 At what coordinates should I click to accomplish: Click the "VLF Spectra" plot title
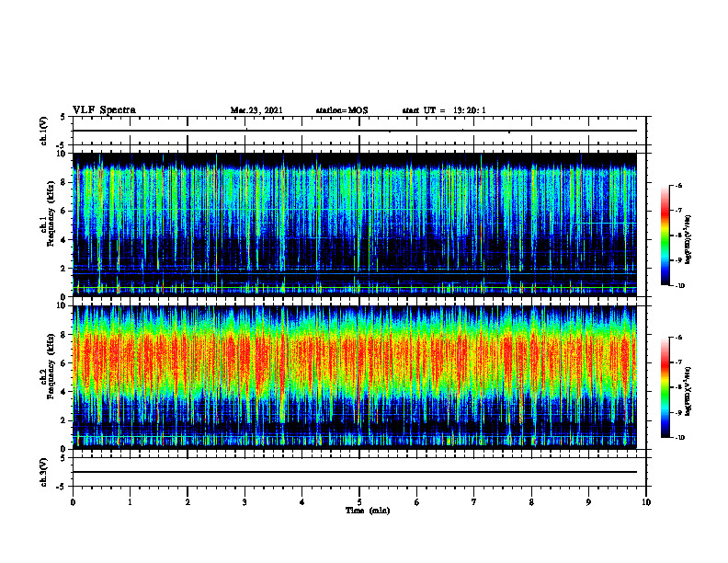104,110
